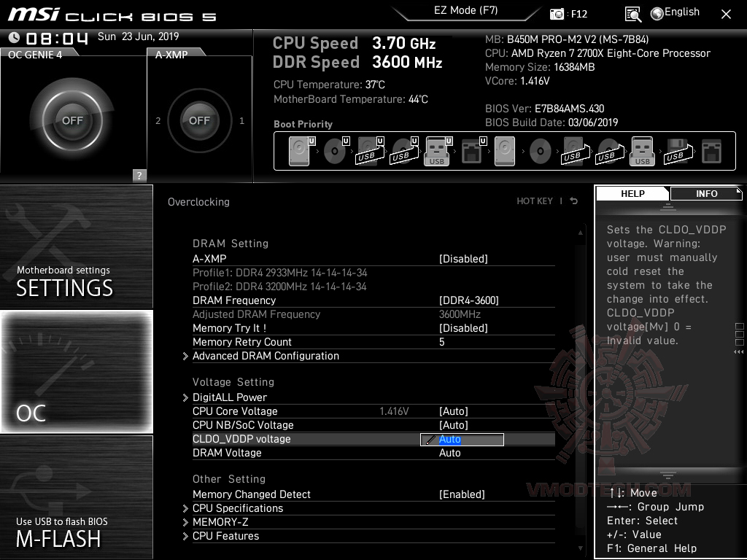Select the UEFI USB CD/DVD boot device icon
747x560 pixels.
[404, 151]
